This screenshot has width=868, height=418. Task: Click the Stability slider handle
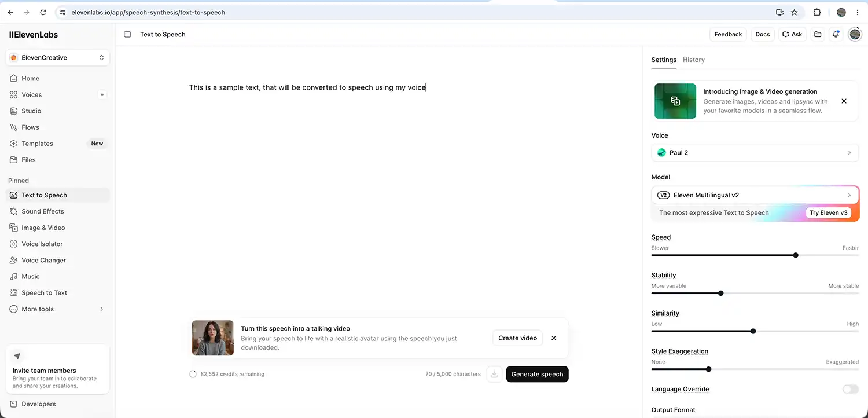[x=720, y=293]
